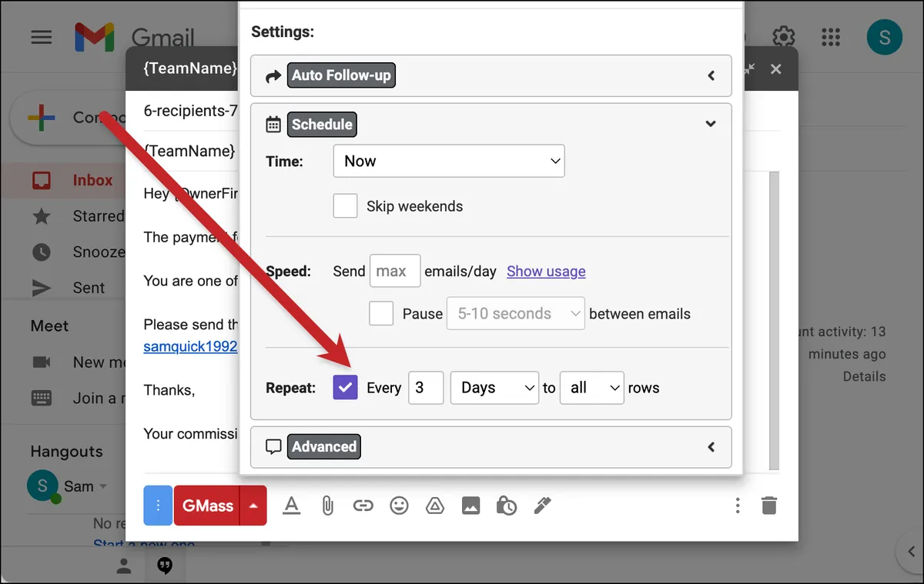
Task: Click the compose window scrollbar
Action: pos(775,320)
